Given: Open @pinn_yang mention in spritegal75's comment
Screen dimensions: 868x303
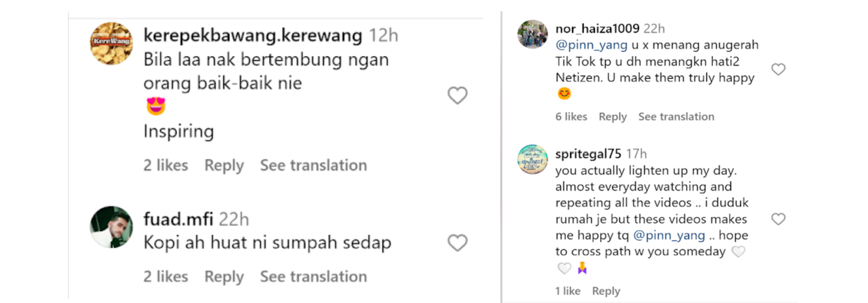Looking at the screenshot, I should [x=669, y=235].
